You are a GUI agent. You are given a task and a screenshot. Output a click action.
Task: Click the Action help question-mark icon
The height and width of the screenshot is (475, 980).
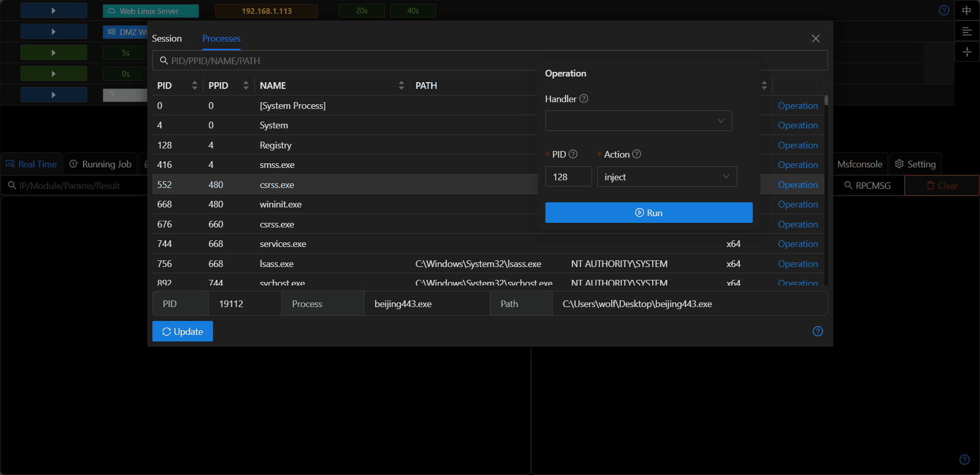point(637,154)
